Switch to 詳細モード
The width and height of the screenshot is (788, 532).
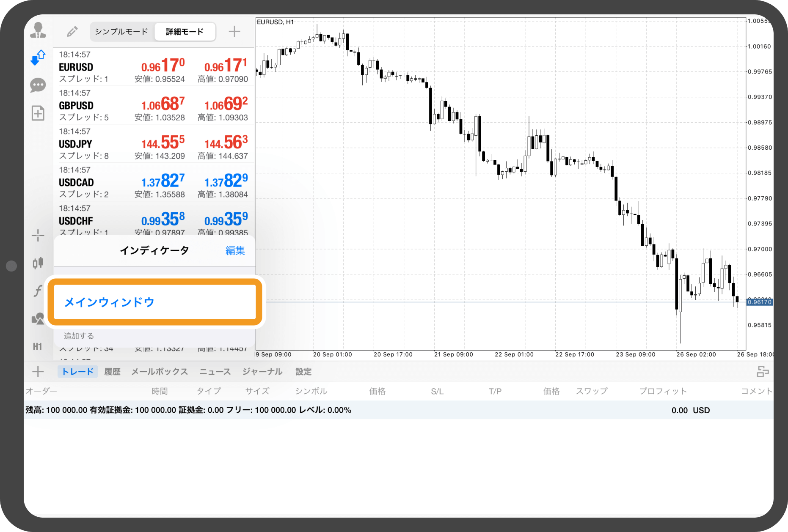(x=185, y=32)
